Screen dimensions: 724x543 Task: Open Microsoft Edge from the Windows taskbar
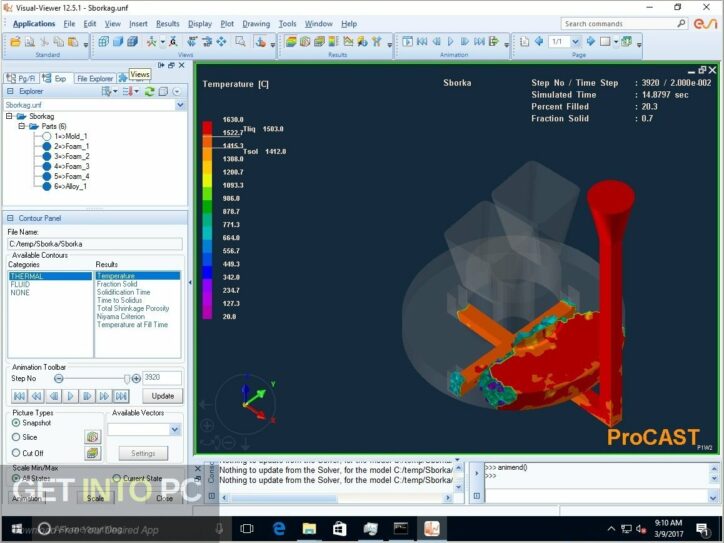click(x=278, y=528)
